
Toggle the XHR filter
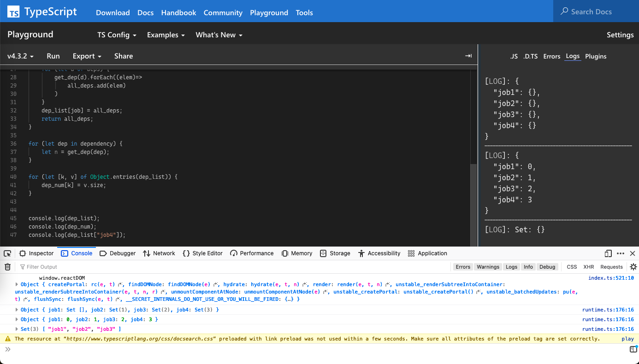pyautogui.click(x=589, y=267)
